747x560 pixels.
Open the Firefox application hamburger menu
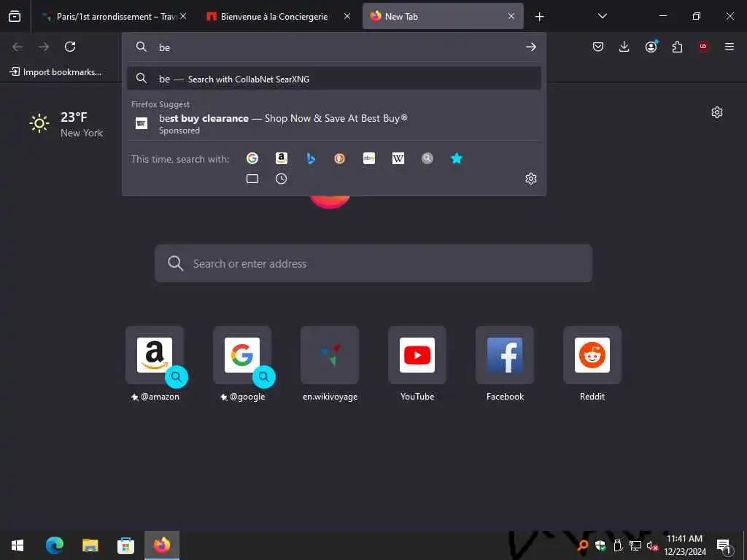(729, 47)
